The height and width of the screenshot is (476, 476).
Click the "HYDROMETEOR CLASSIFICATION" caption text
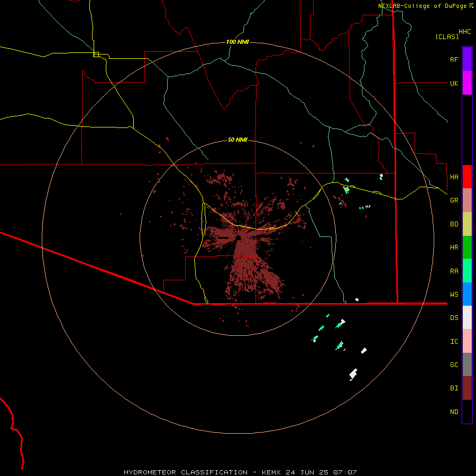pyautogui.click(x=186, y=472)
